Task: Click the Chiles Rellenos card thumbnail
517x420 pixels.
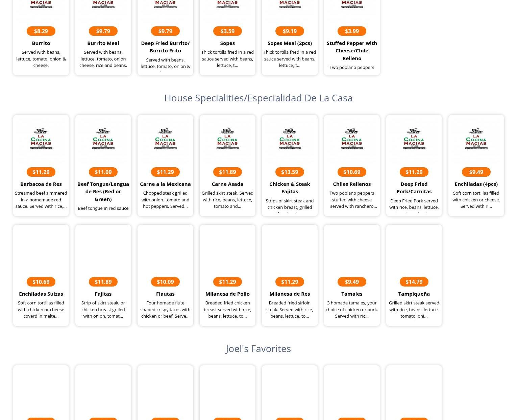Action: coord(352,139)
